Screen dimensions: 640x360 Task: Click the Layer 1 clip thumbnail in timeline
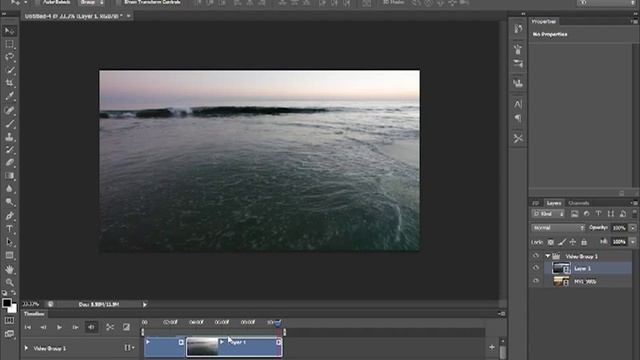202,347
